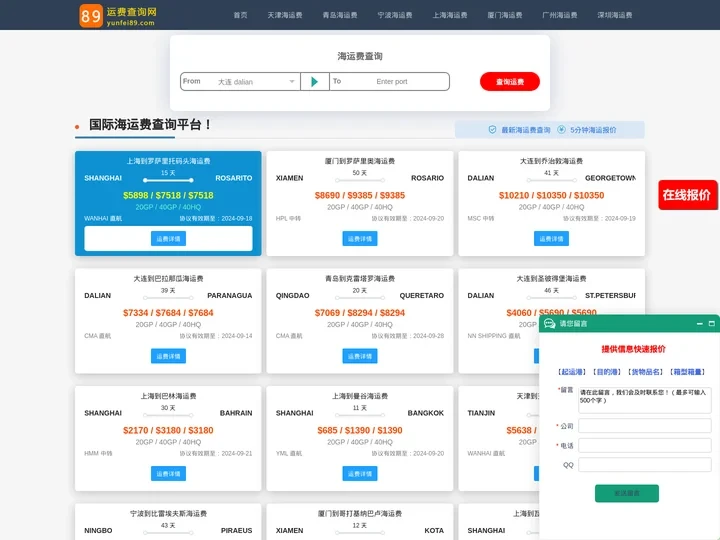Click the 厦门到罗萨里奥海运费 card title

point(360,161)
